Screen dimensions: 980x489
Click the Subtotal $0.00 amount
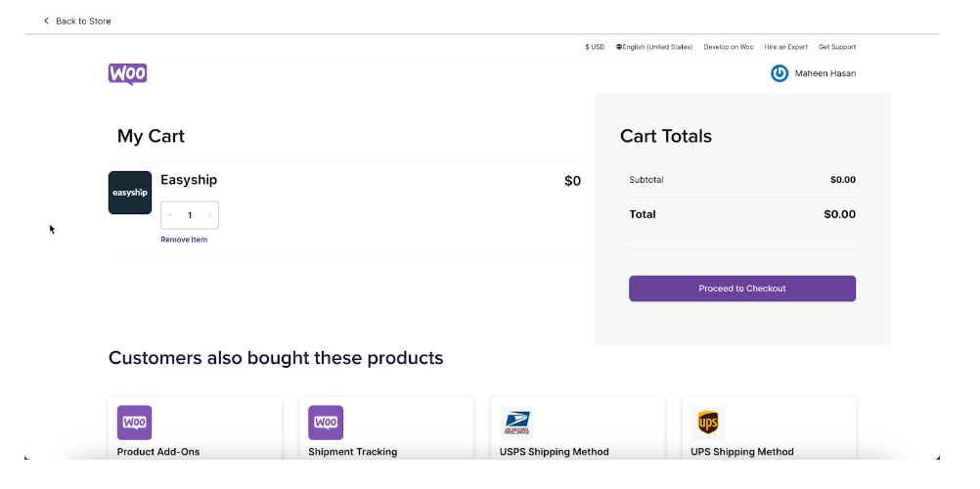[x=842, y=180]
